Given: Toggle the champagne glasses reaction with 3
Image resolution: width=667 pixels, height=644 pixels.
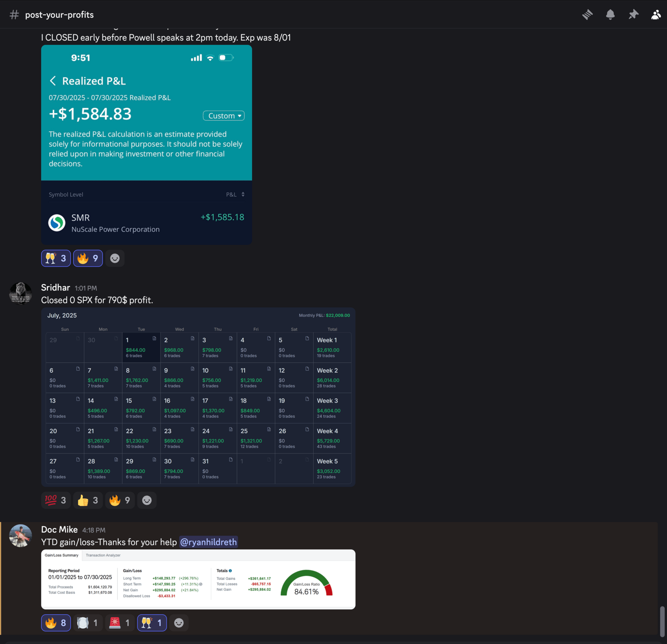Looking at the screenshot, I should tap(56, 258).
